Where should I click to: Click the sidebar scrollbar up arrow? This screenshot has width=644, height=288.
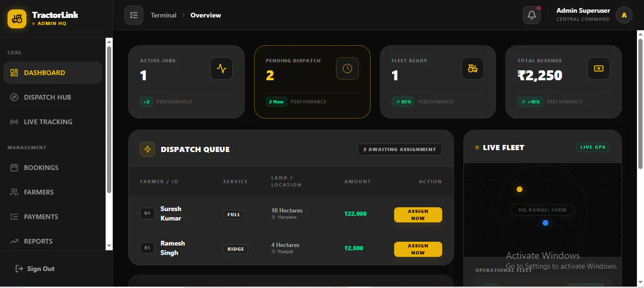pos(109,42)
